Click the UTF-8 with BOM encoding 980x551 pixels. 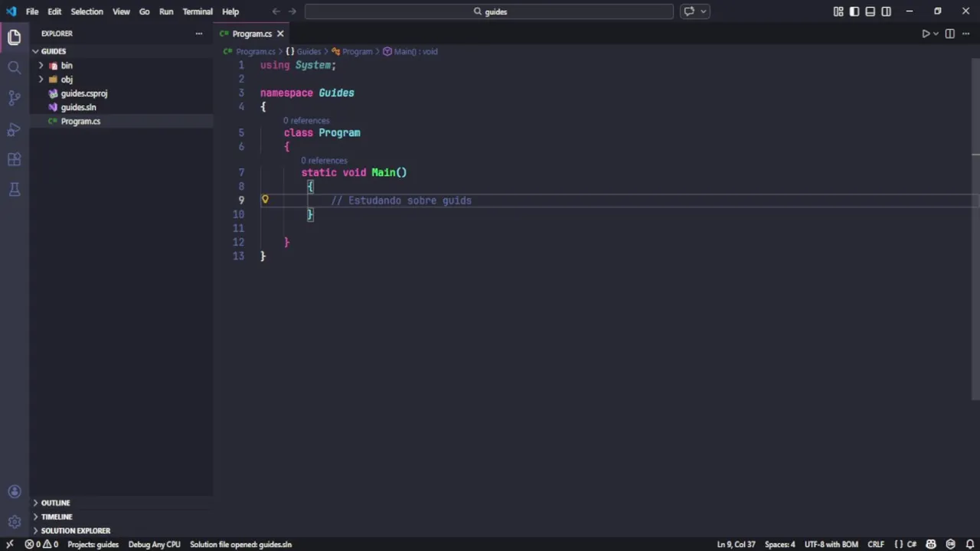[x=831, y=544]
